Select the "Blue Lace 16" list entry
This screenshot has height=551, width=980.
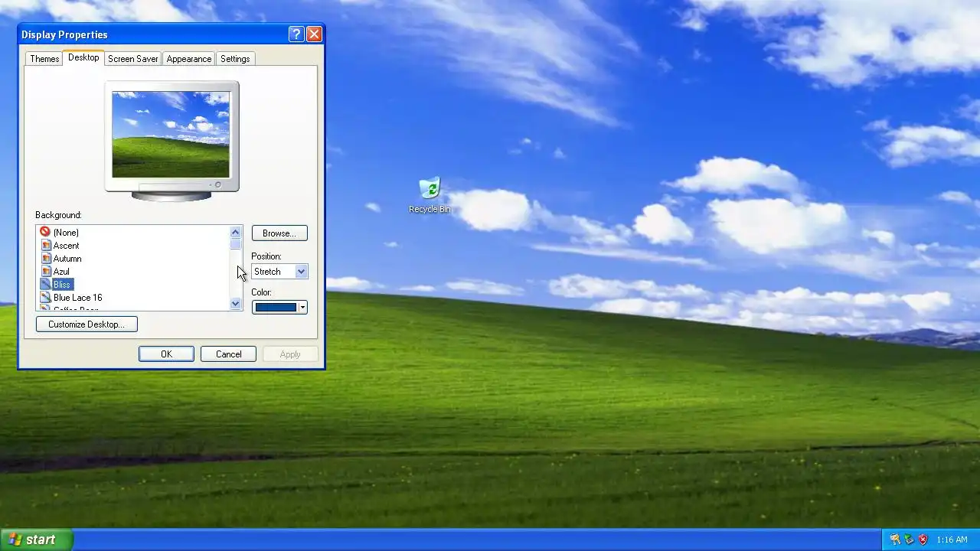coord(77,298)
